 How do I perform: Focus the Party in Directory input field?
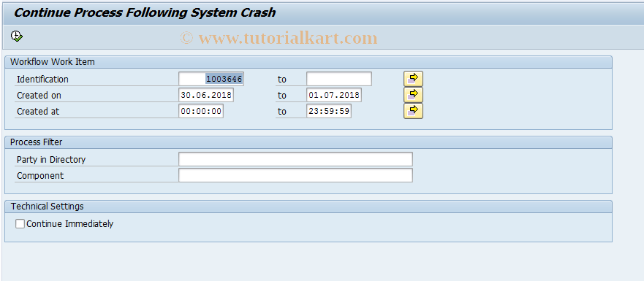[295, 159]
